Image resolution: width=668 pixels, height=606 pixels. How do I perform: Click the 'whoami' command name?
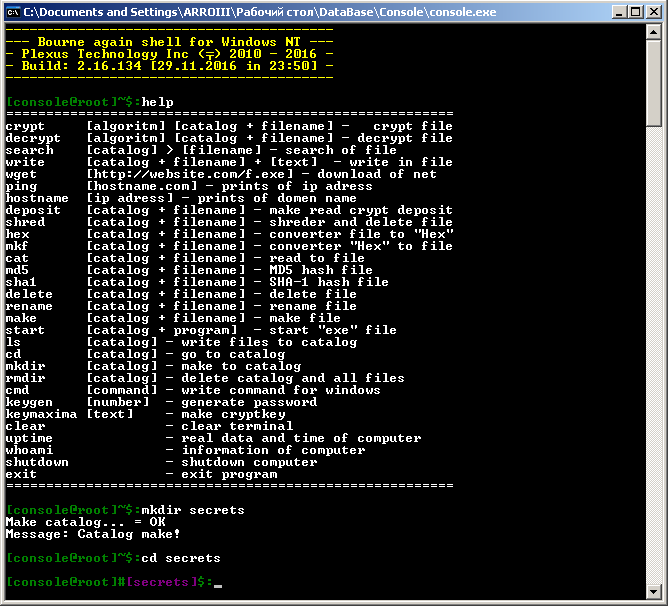(x=29, y=450)
